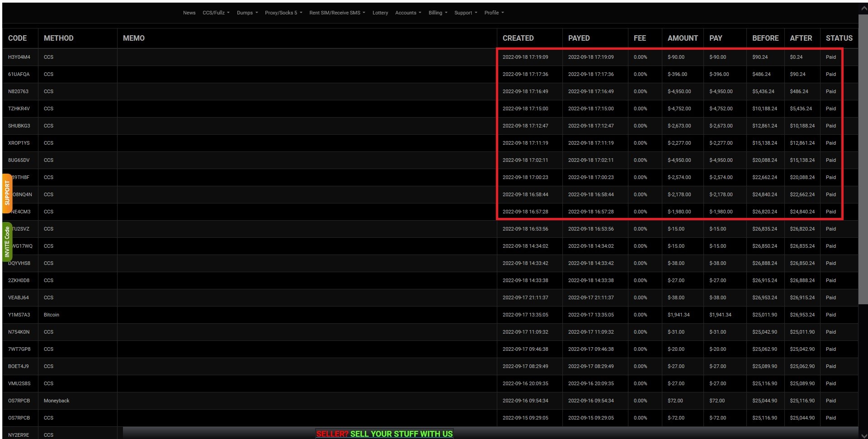Image resolution: width=868 pixels, height=439 pixels.
Task: Select transaction code DQYVHS8
Action: coord(19,263)
